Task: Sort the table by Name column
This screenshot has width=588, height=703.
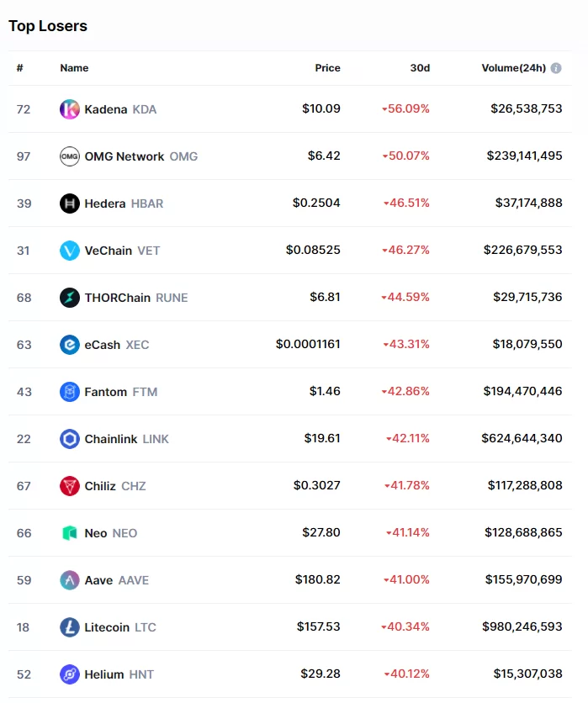Action: (74, 68)
